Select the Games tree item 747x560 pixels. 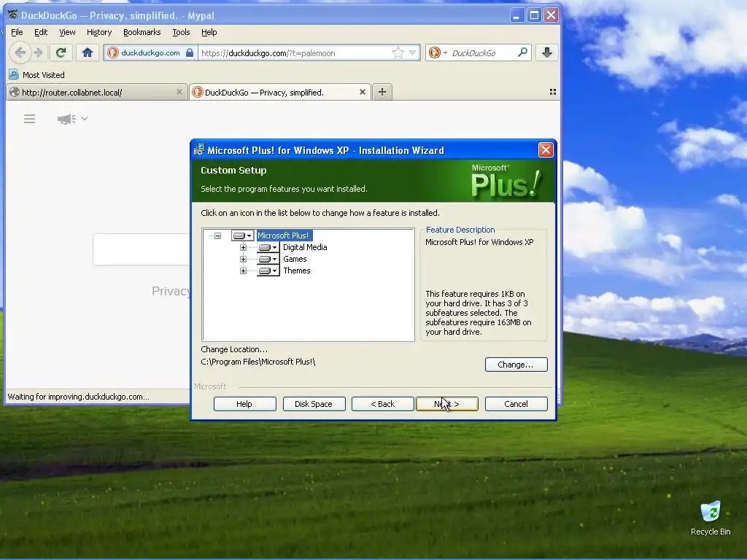point(295,259)
